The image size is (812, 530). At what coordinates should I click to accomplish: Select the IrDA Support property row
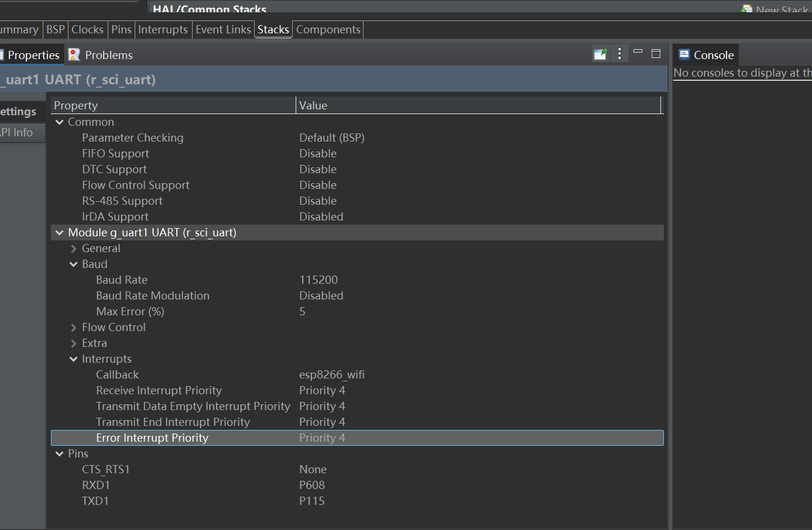pyautogui.click(x=357, y=217)
